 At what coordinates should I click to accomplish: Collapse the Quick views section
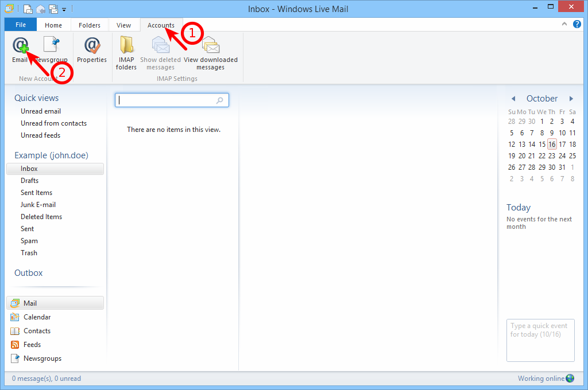(x=36, y=98)
